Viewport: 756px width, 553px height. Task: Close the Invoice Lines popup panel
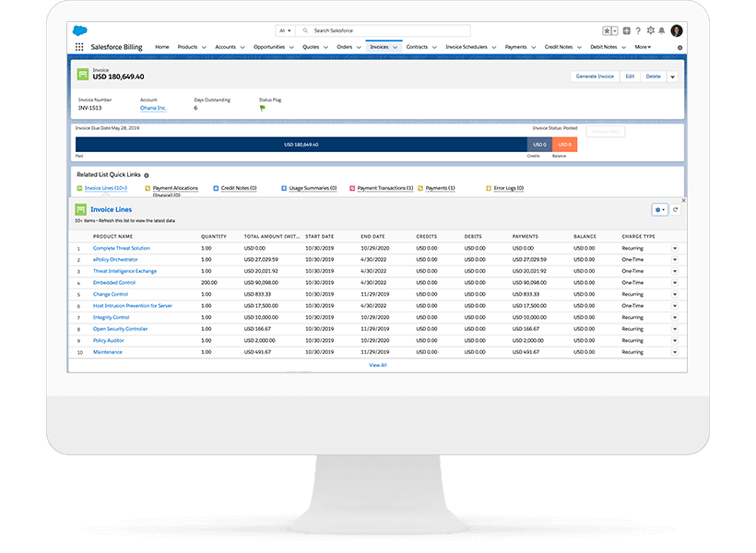coord(683,200)
